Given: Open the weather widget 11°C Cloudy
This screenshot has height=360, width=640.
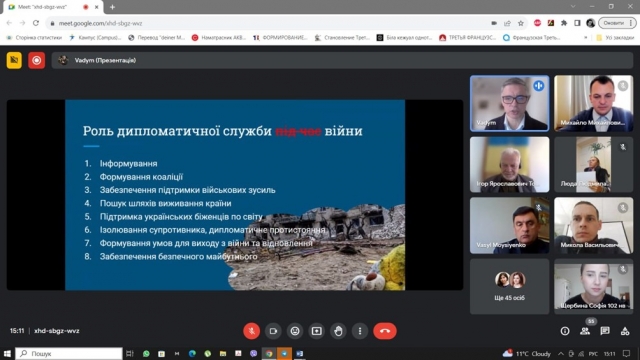Looking at the screenshot, I should tap(527, 353).
